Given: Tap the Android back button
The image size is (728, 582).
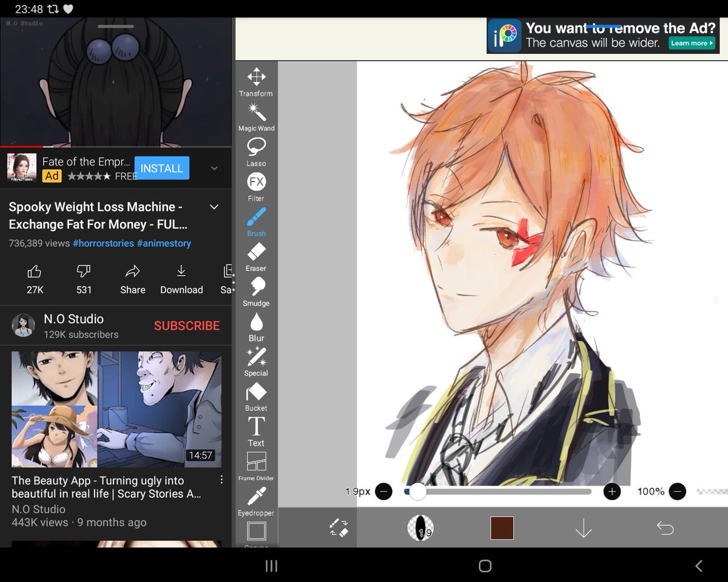Looking at the screenshot, I should pos(698,566).
